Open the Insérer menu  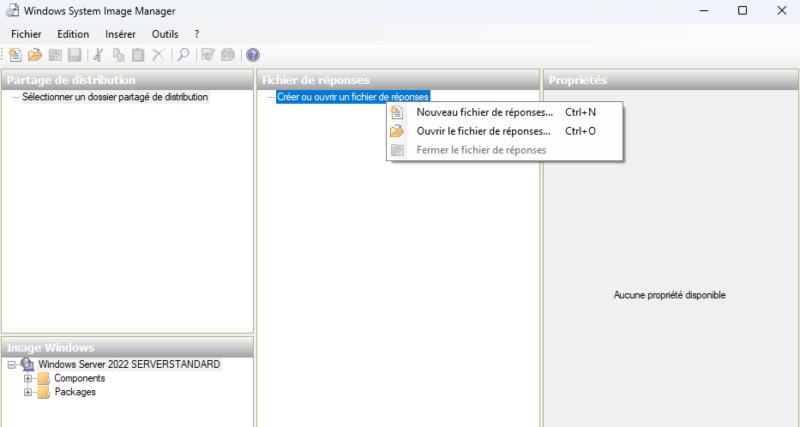120,34
